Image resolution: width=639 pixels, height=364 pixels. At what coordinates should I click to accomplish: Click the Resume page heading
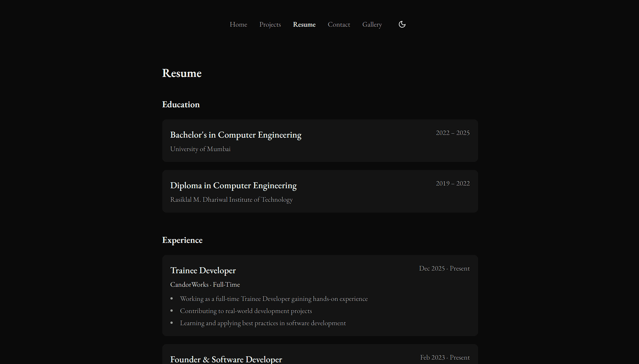coord(182,73)
